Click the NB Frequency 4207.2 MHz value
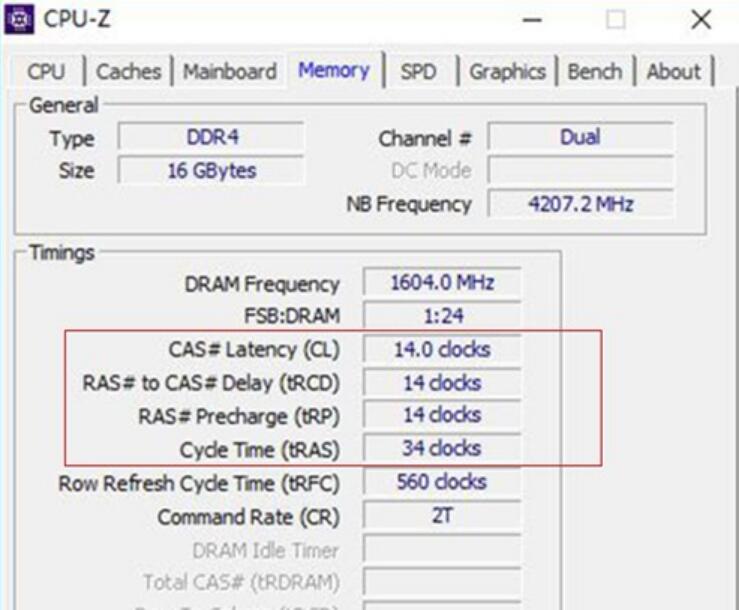739x610 pixels. click(x=580, y=204)
